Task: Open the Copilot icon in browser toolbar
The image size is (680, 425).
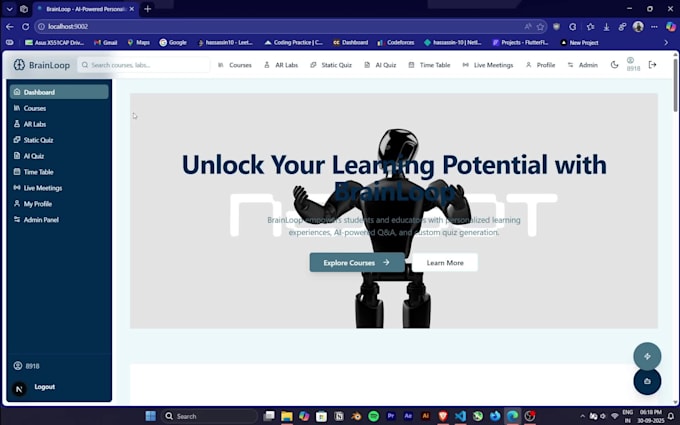Action: pyautogui.click(x=670, y=26)
